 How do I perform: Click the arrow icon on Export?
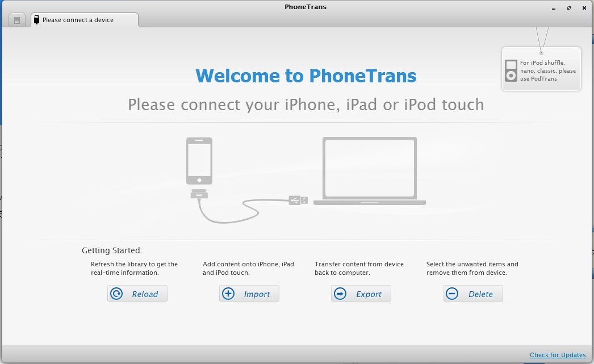tap(340, 294)
